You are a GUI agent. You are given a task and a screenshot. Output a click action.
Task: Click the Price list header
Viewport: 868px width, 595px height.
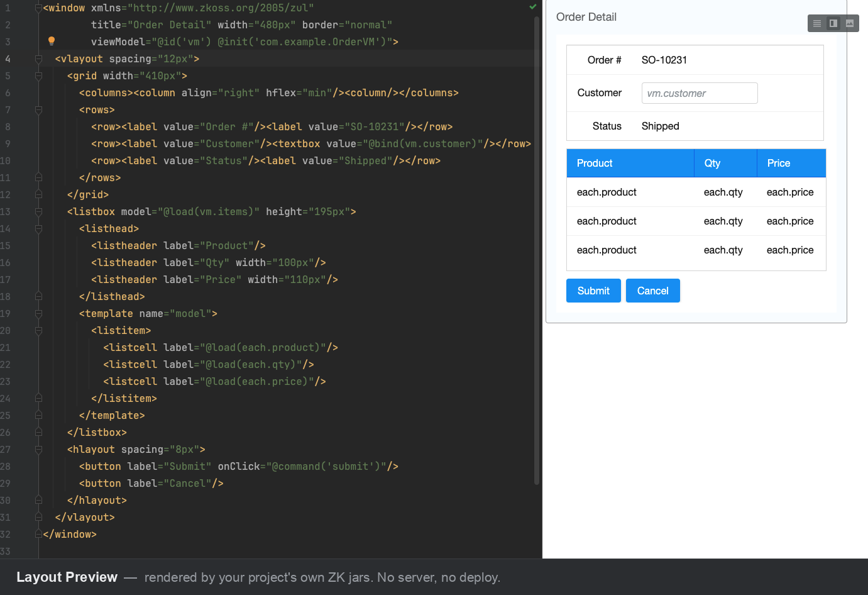(791, 164)
